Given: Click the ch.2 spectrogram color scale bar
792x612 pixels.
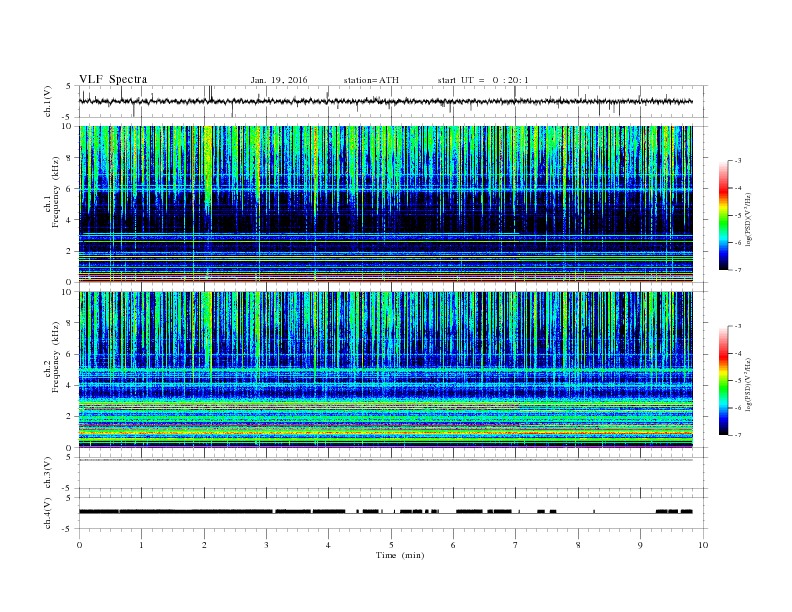Looking at the screenshot, I should (724, 380).
